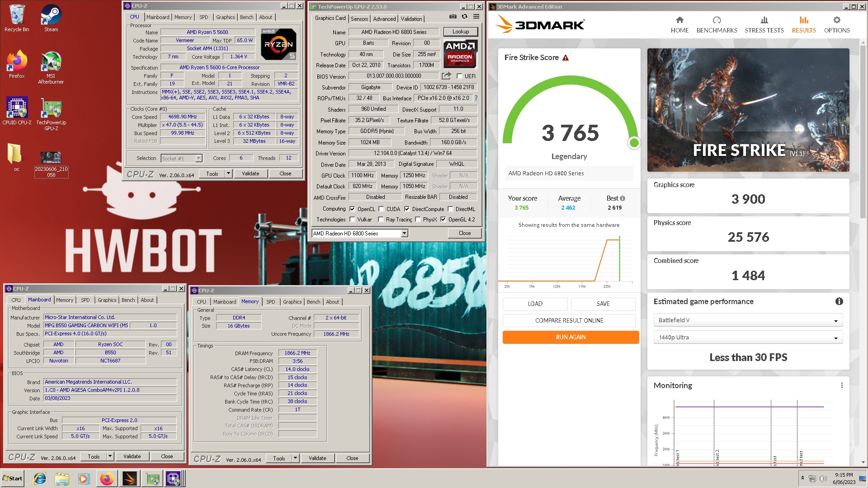This screenshot has height=488, width=868.
Task: Toggle the CUDA checkbox
Action: [381, 209]
